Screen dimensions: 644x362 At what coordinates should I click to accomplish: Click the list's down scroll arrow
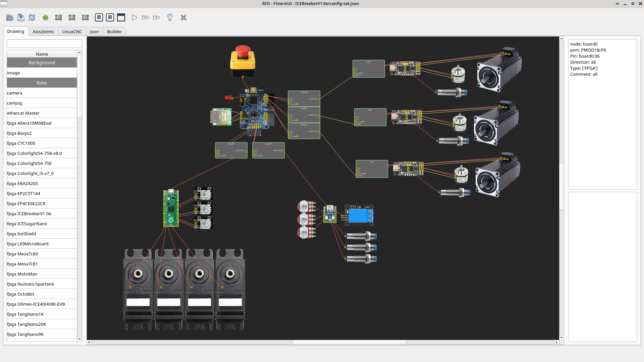[x=79, y=339]
